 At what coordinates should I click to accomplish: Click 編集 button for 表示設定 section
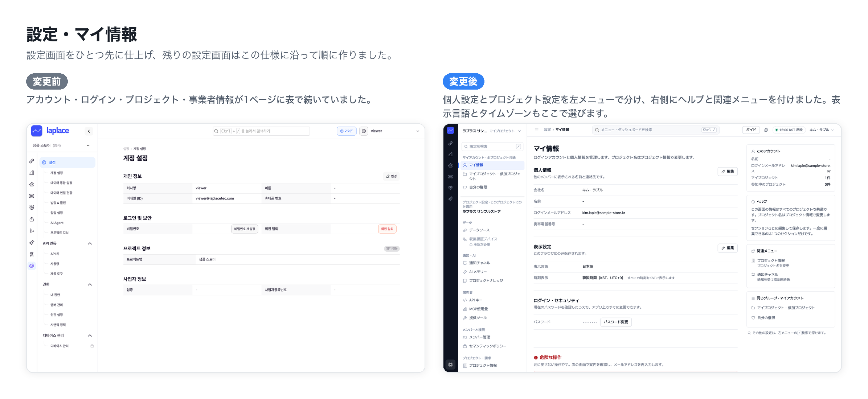point(728,248)
